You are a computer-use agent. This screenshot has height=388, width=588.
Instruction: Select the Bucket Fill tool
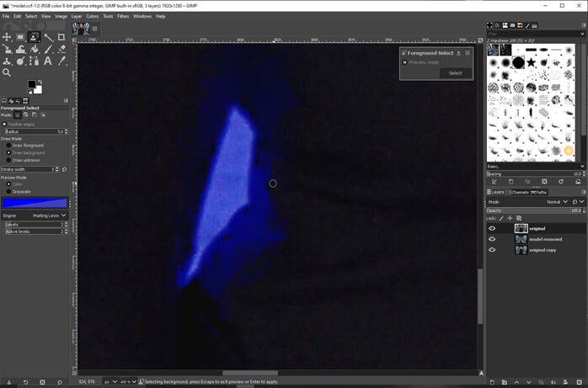coord(35,49)
